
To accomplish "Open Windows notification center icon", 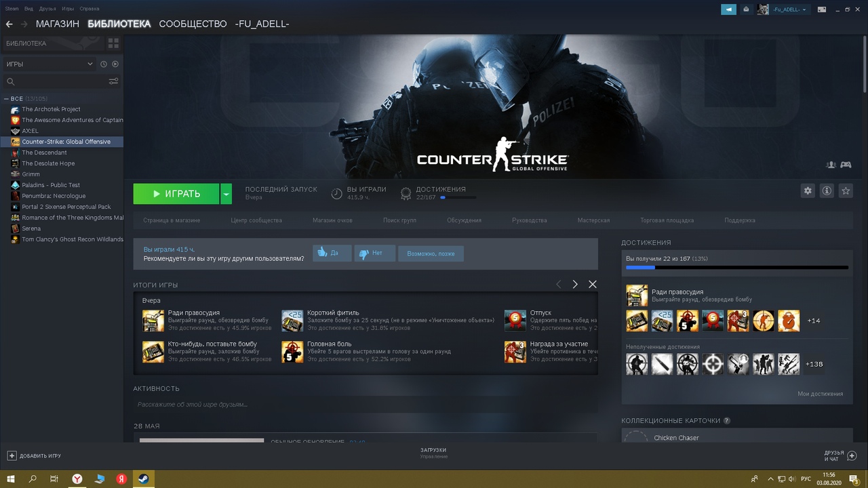I will click(x=855, y=479).
